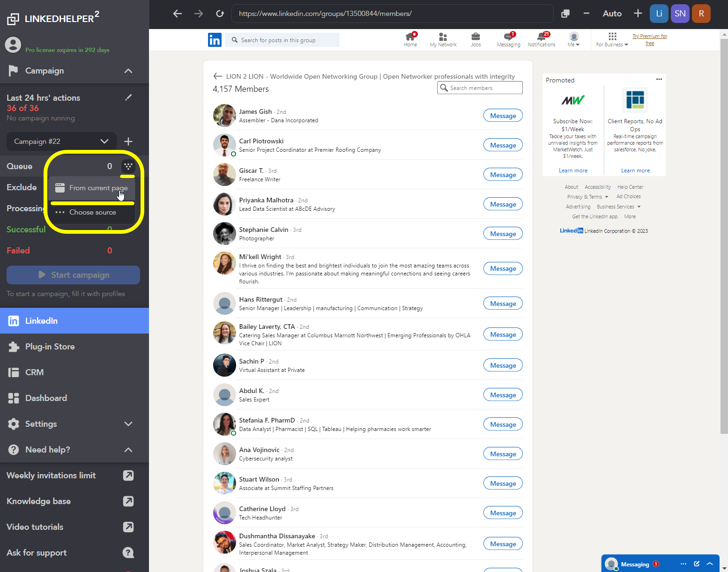The height and width of the screenshot is (572, 728).
Task: Reload the current page
Action: (220, 14)
